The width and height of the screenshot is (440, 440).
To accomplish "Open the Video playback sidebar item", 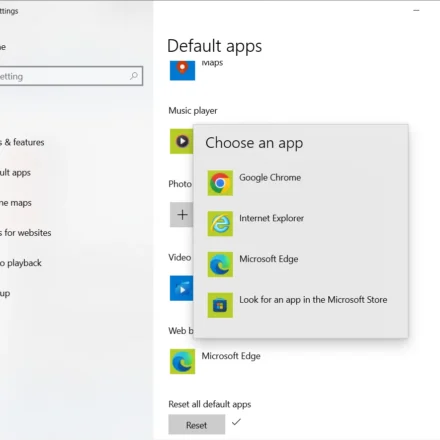I will [x=21, y=263].
